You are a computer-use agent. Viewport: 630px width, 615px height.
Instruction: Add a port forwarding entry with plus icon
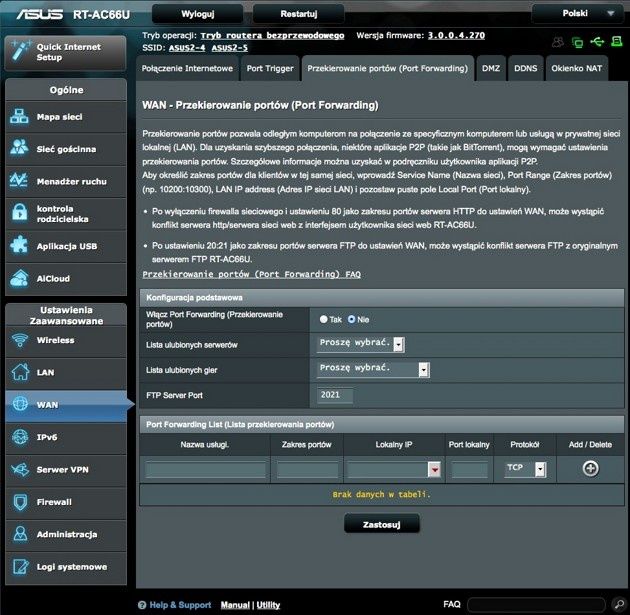point(590,468)
